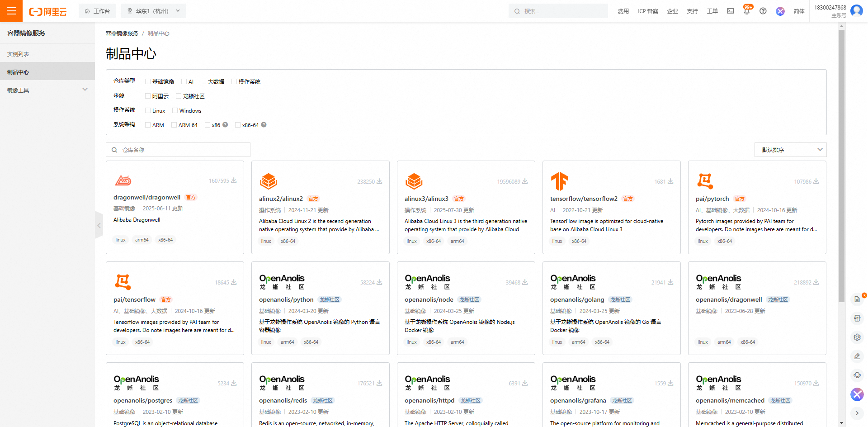Collapse the left sidebar panel handle
868x427 pixels.
[x=99, y=225]
